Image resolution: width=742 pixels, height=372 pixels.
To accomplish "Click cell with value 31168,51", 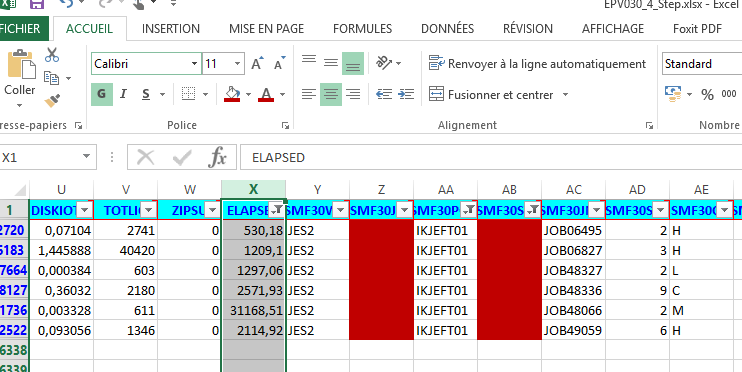I will (x=254, y=310).
